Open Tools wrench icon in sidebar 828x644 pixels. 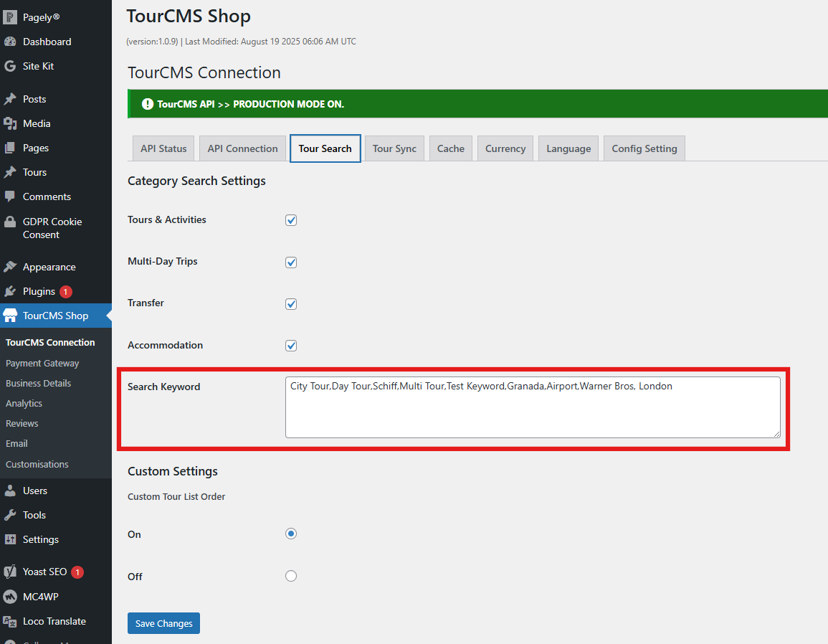10,515
